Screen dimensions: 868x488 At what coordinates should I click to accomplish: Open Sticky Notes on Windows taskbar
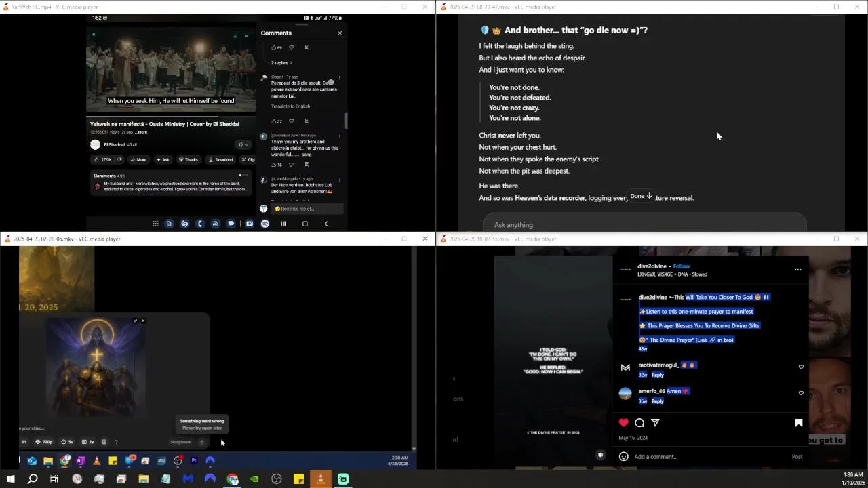pos(298,479)
